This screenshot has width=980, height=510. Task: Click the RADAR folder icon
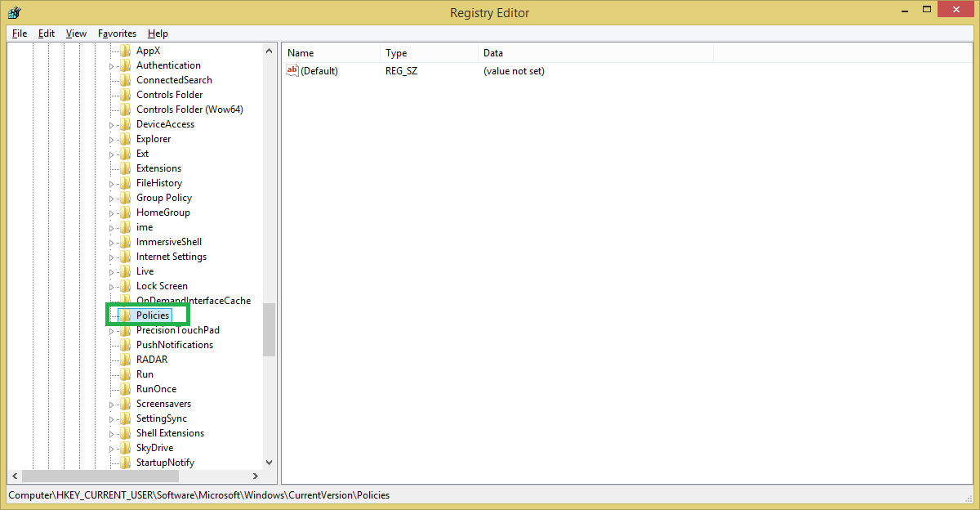tap(125, 360)
